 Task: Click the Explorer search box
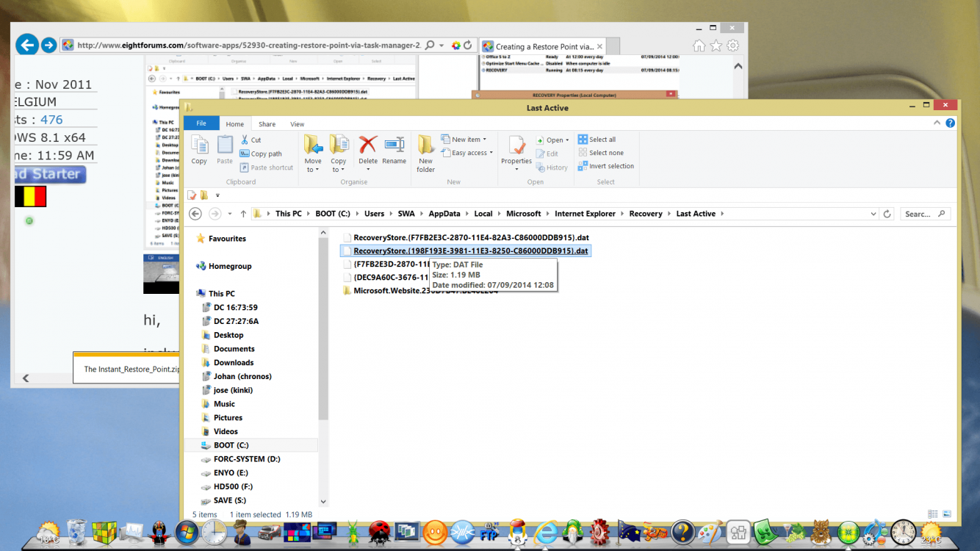click(x=924, y=214)
